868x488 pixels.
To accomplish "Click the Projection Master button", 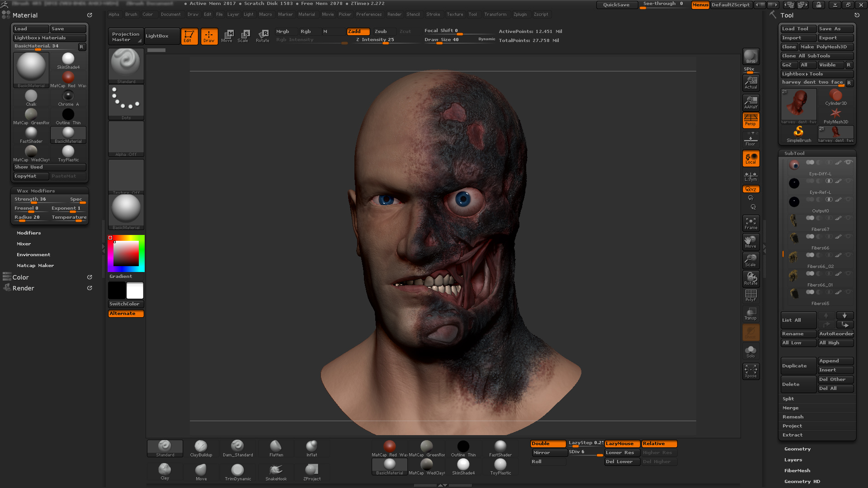I will coord(126,37).
